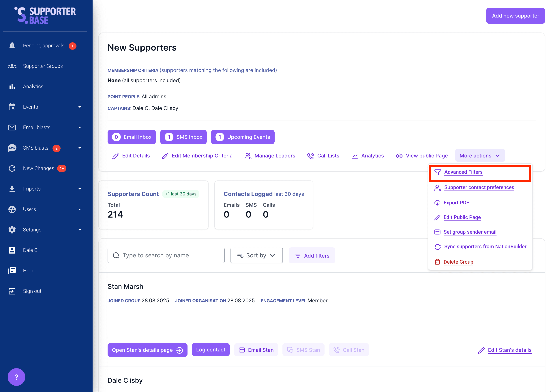Click the Call Lists phone icon
The width and height of the screenshot is (551, 392).
pos(310,156)
